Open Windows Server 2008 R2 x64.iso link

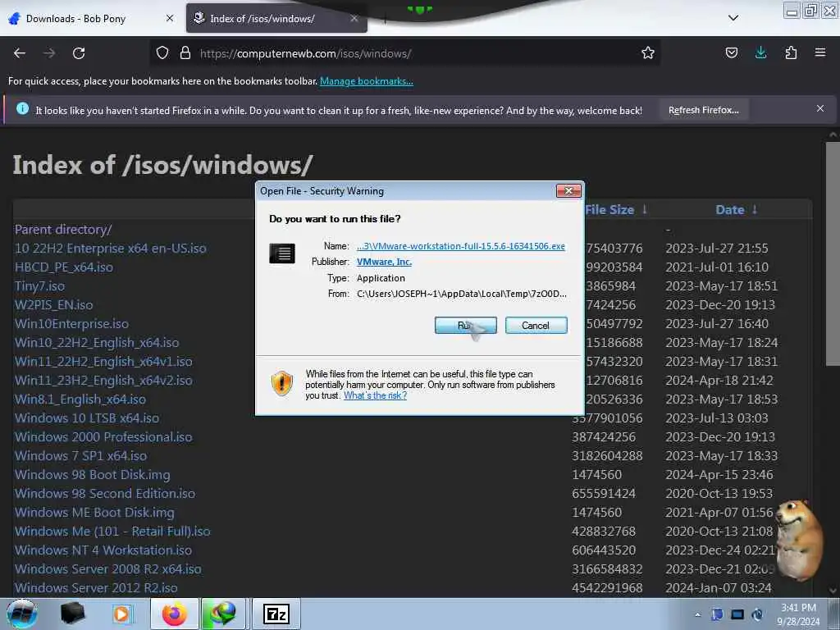pyautogui.click(x=108, y=569)
